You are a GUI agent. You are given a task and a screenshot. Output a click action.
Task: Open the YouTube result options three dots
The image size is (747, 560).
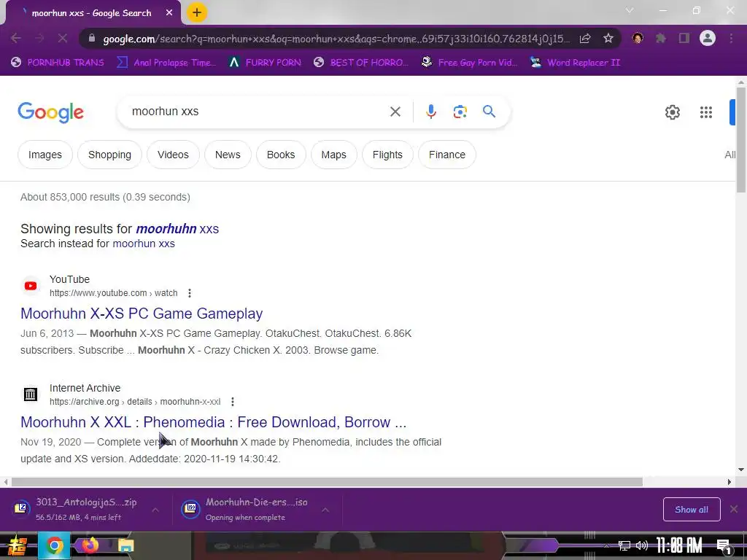click(190, 293)
